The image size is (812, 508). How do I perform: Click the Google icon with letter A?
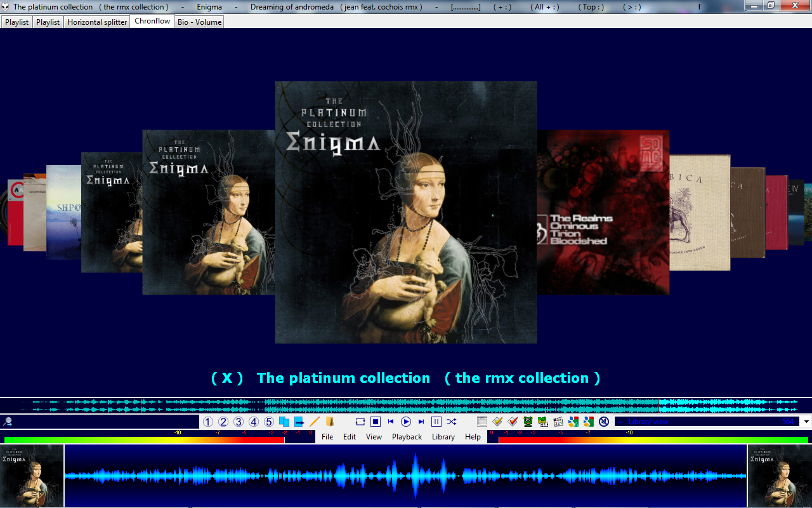pos(573,422)
